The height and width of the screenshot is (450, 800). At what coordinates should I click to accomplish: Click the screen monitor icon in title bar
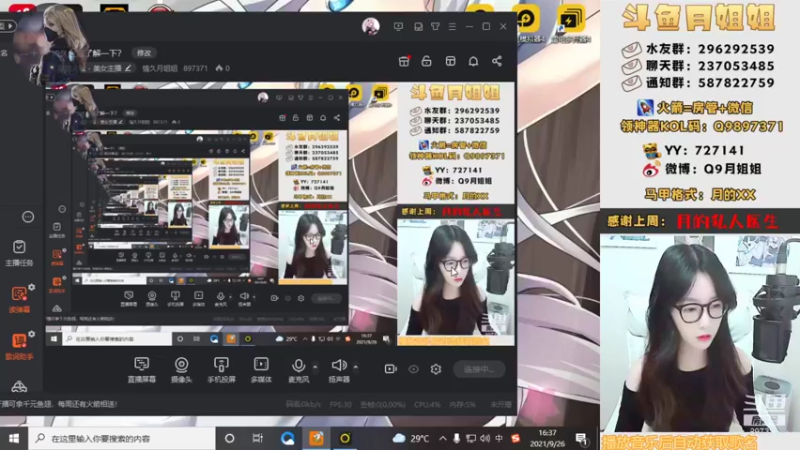coord(398,26)
